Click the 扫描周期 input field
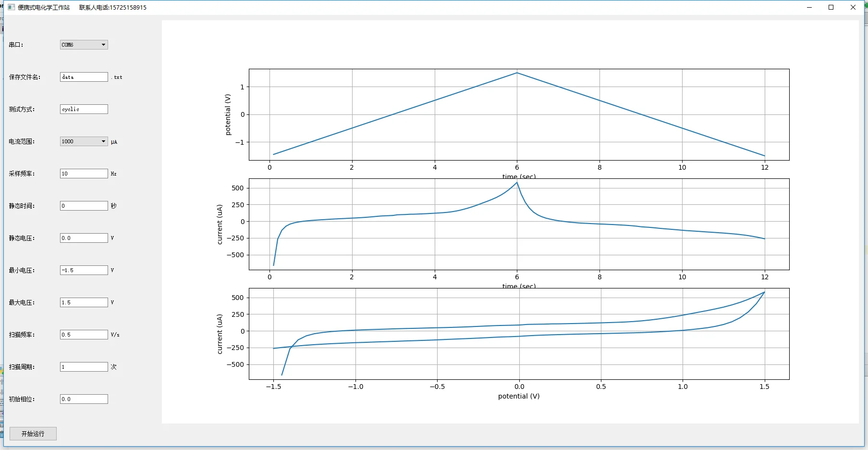868x450 pixels. (84, 367)
